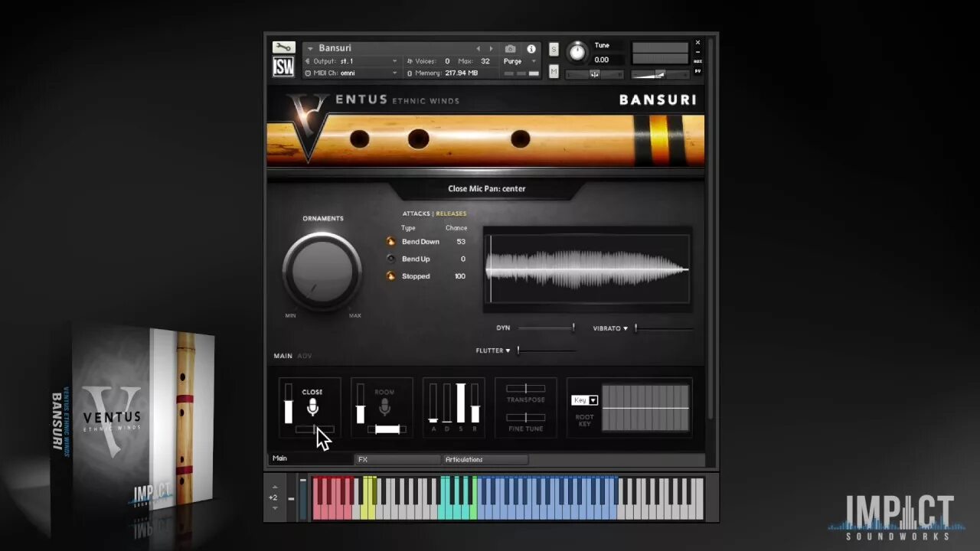
Task: Click the Voices icon
Action: coord(410,61)
